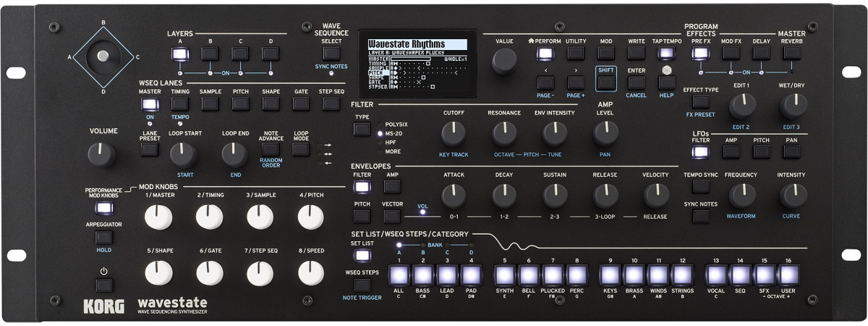Open the EFFECT TYPE selector
Screen dimensions: 868x326
(x=701, y=102)
